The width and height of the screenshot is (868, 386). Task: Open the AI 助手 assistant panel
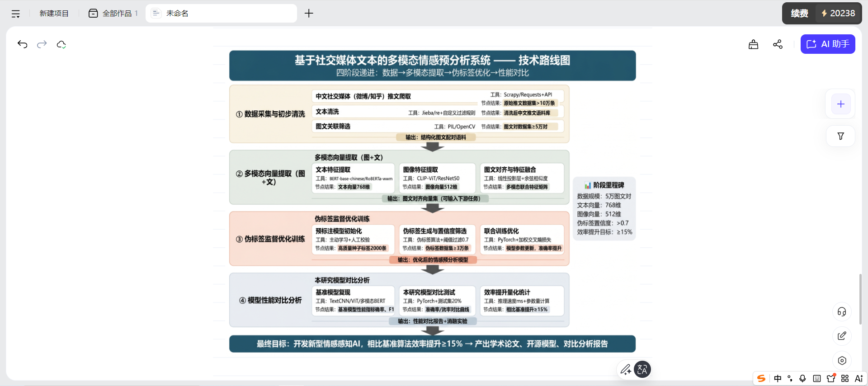pyautogui.click(x=828, y=44)
